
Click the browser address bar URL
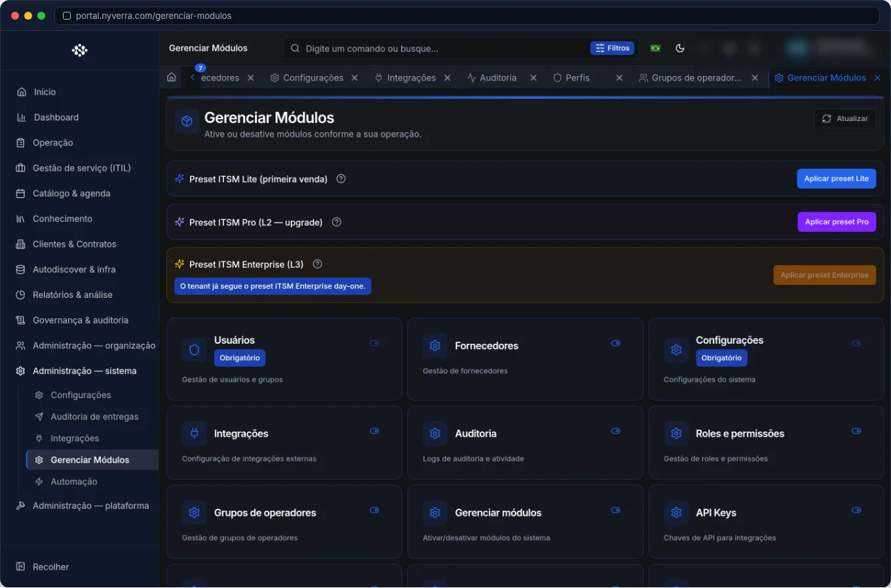point(153,16)
